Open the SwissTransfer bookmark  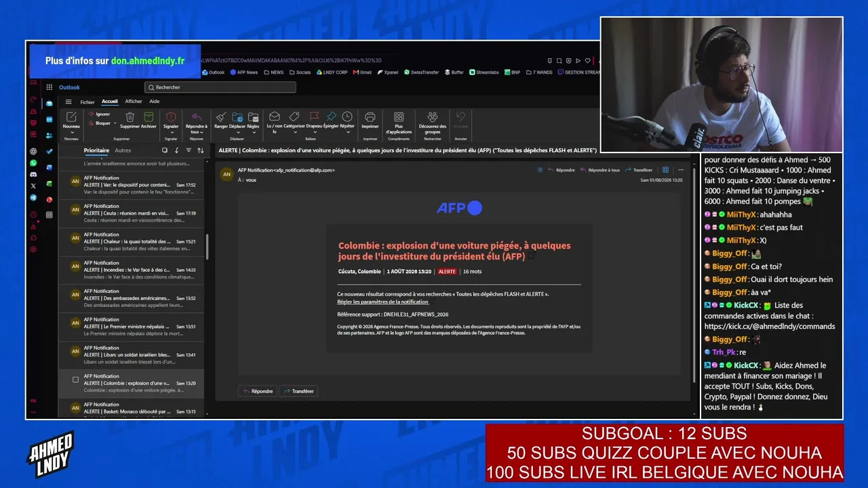click(421, 73)
